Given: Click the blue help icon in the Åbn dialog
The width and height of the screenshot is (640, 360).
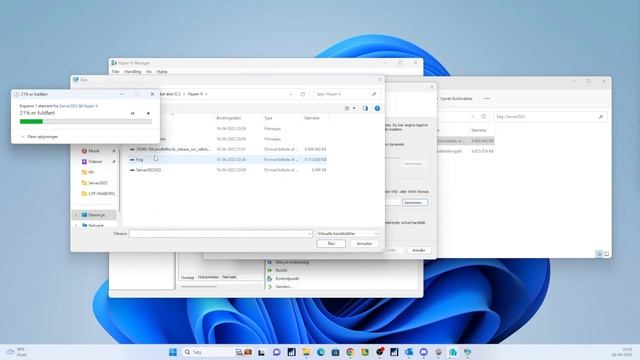Looking at the screenshot, I should [377, 109].
